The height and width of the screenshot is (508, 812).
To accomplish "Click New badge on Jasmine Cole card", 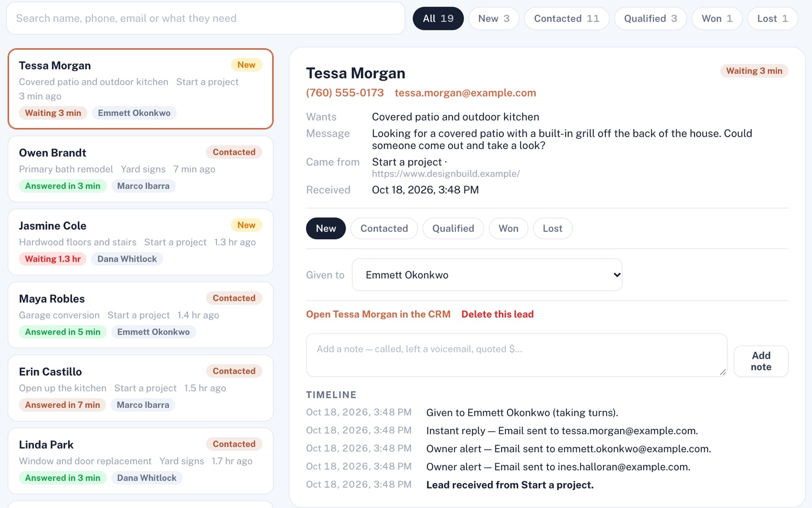I will 246,225.
